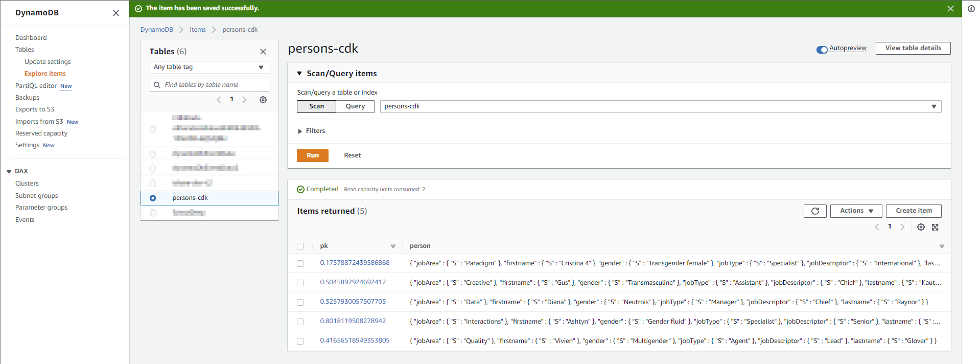Open the Any table tag dropdown
Screen dimensions: 980x364
click(209, 67)
